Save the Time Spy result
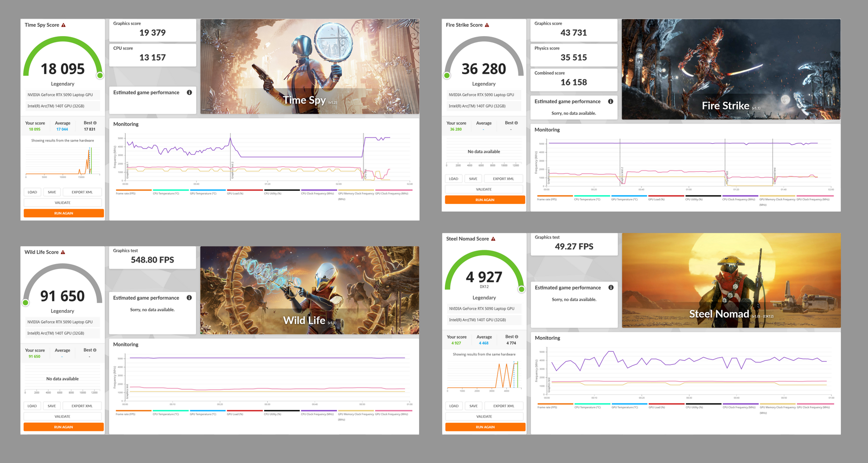 pos(52,192)
